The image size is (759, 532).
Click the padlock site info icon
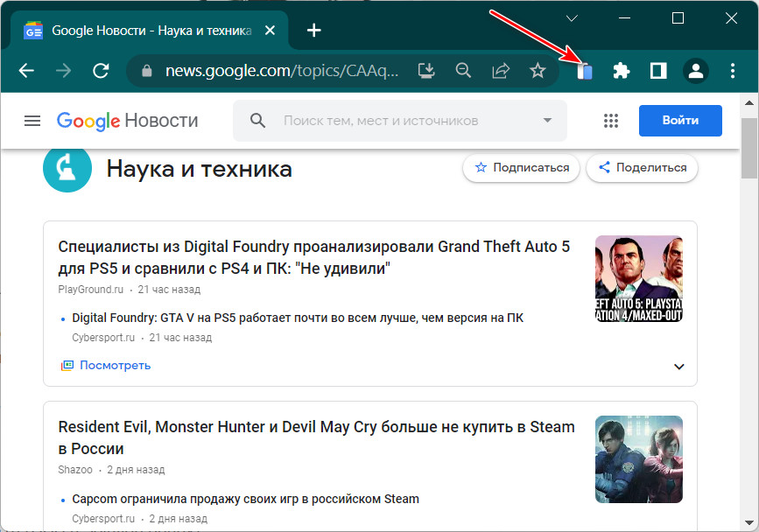(x=147, y=71)
